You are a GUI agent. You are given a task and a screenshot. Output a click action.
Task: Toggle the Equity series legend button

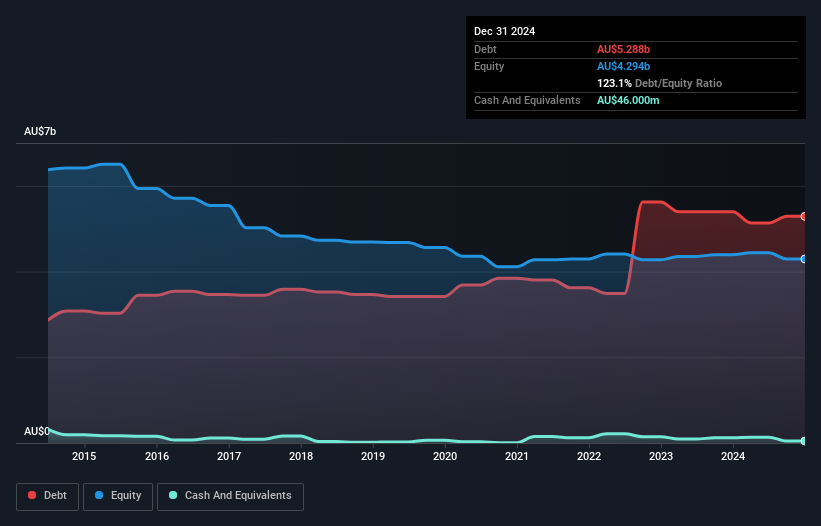point(118,496)
